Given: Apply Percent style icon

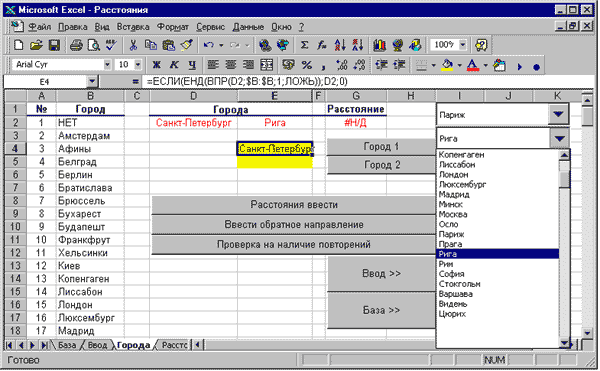Looking at the screenshot, I should pos(307,65).
